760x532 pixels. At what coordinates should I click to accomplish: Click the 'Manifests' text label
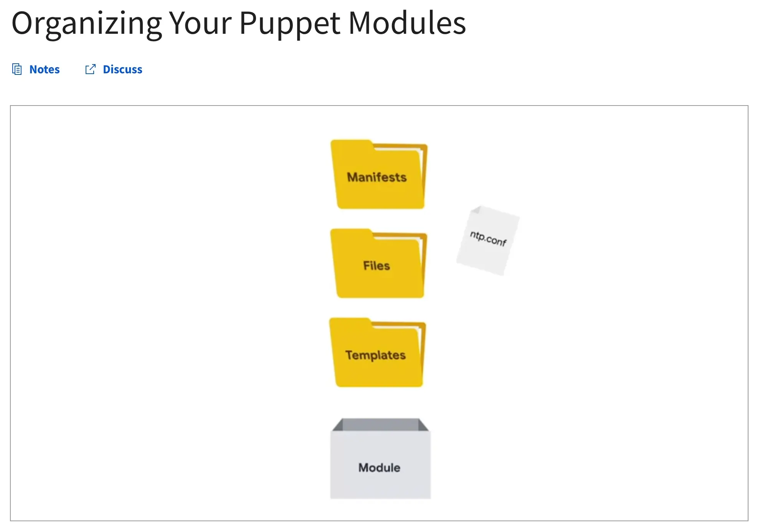(377, 177)
